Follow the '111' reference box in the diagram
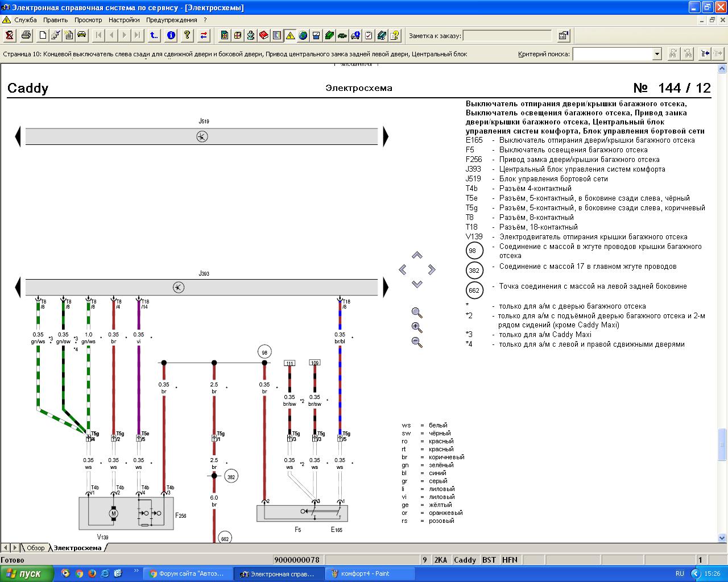The width and height of the screenshot is (728, 582). click(289, 363)
